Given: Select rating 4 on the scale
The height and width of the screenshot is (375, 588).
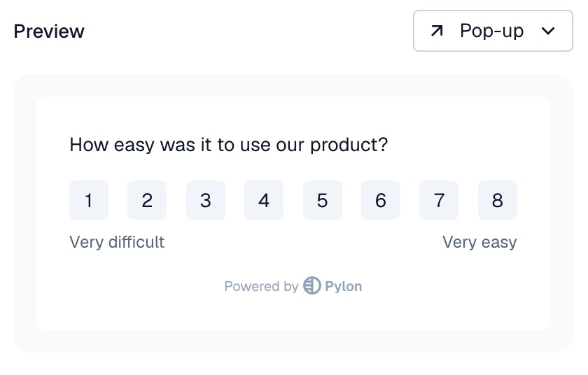Looking at the screenshot, I should click(x=264, y=200).
